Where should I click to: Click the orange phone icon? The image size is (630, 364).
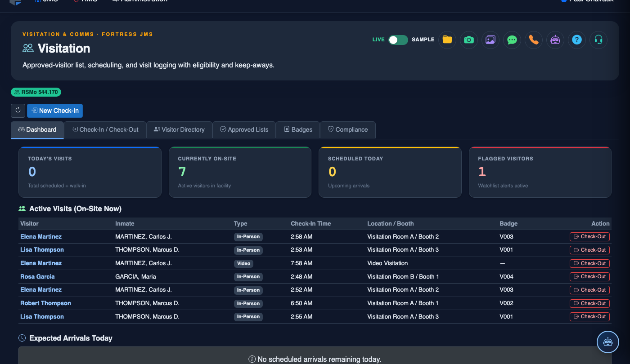[533, 40]
